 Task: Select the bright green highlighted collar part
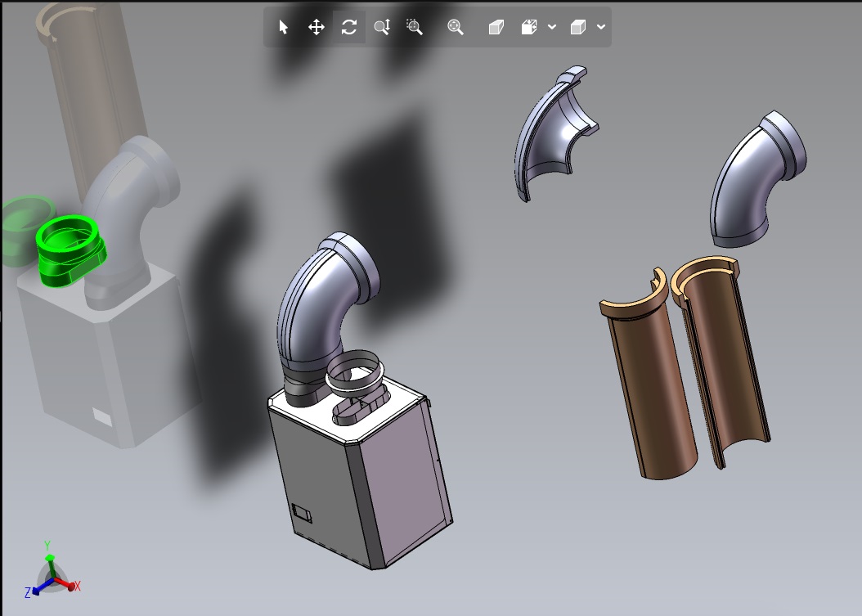pyautogui.click(x=70, y=251)
